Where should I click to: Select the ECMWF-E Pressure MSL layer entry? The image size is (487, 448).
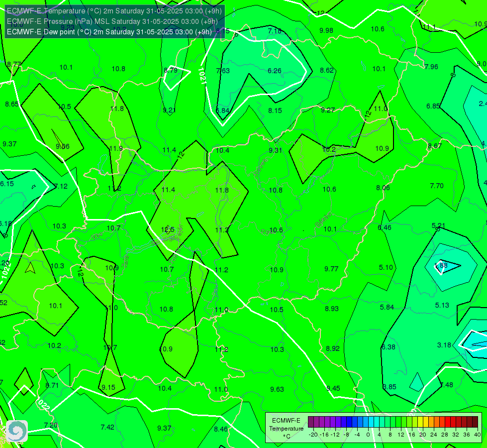pos(112,21)
